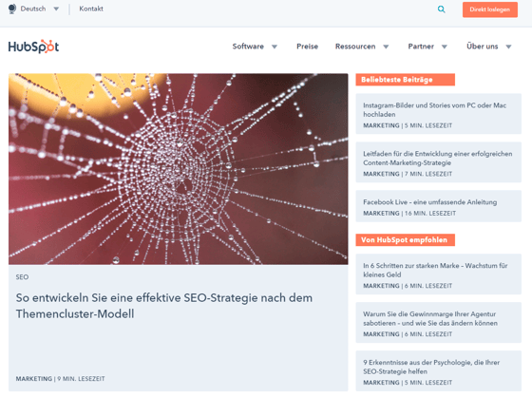Expand the Ressourcen menu arrow

coord(386,47)
